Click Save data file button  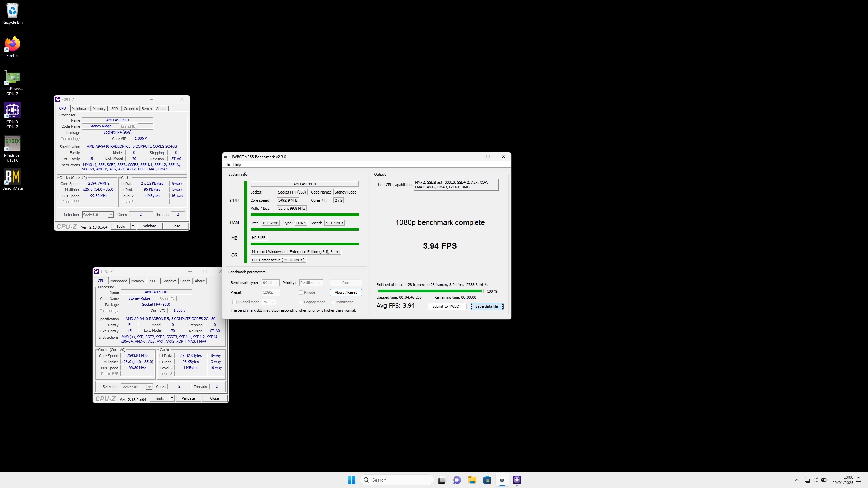tap(487, 306)
